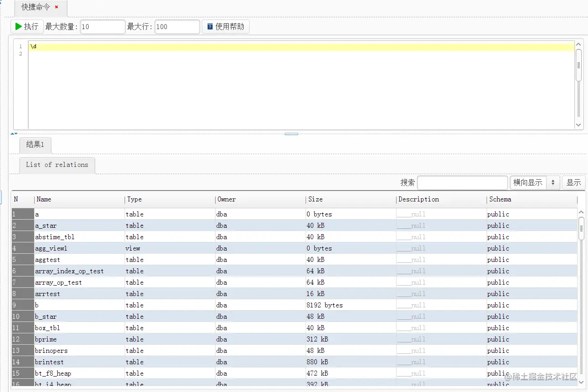This screenshot has width=588, height=392.
Task: Click the \d line in the command editor
Action: click(301, 46)
